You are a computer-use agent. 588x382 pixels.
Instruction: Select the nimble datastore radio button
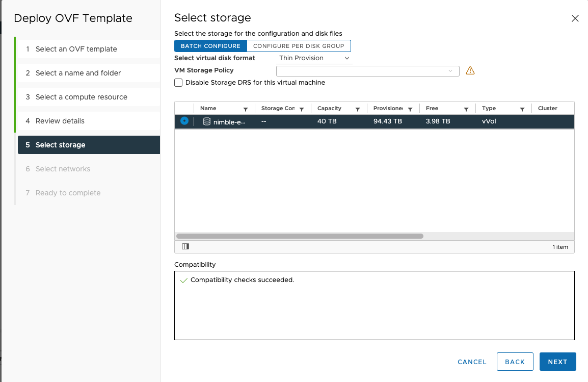tap(184, 121)
